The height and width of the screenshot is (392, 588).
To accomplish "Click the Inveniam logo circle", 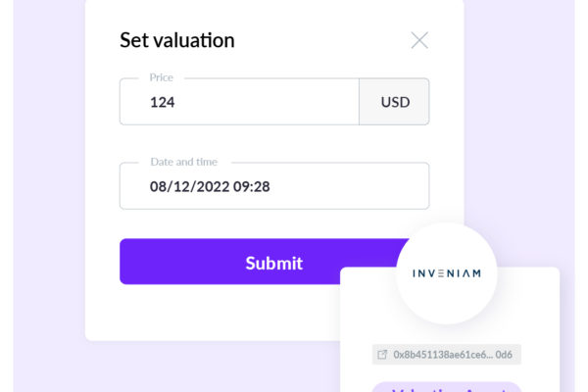I will click(446, 273).
